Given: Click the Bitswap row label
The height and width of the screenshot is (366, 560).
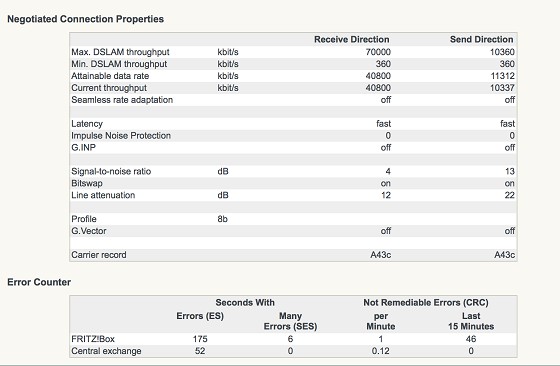Looking at the screenshot, I should (x=87, y=183).
